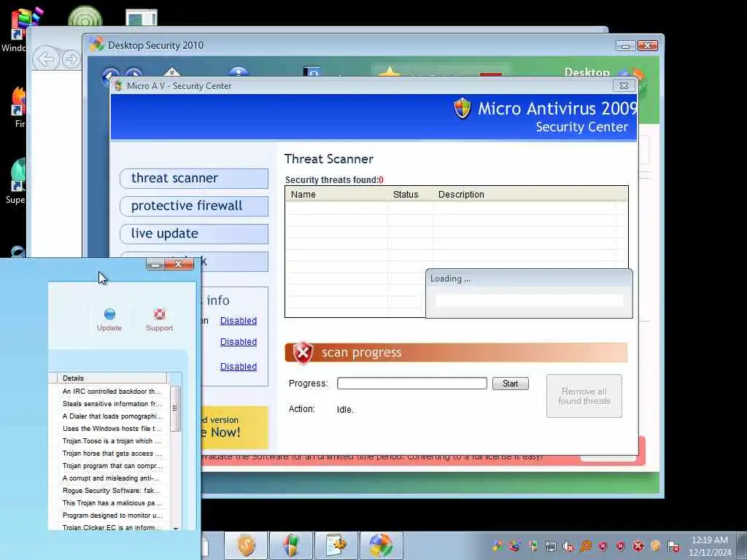Viewport: 747px width, 560px height.
Task: Open the WinRAR desktop shortcut icon
Action: 23,24
